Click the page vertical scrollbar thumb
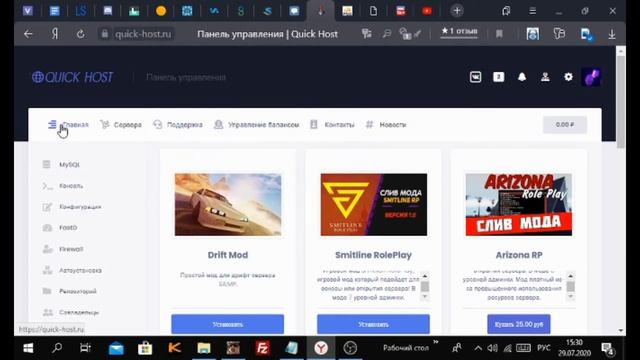 pos(621,102)
